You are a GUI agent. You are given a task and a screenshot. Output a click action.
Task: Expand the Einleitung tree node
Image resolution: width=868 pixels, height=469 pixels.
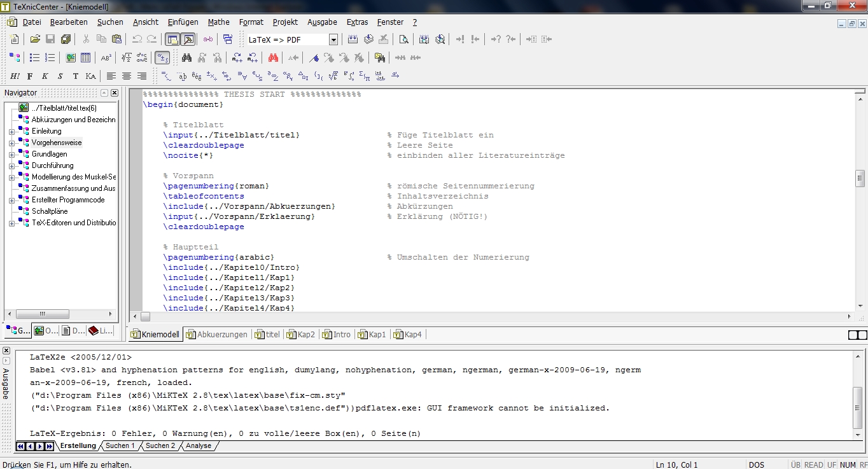coord(11,132)
